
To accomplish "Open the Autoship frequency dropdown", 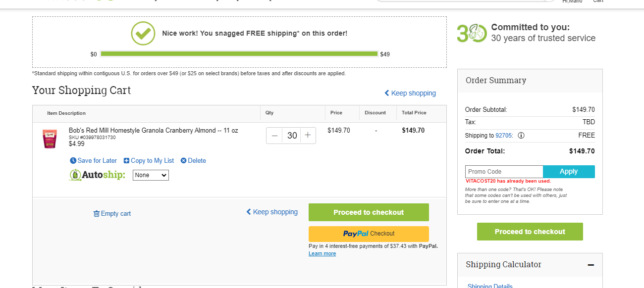I will point(151,175).
